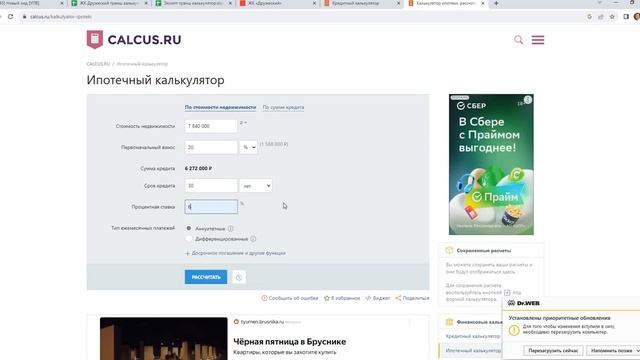Open the browser profile avatar
The width and height of the screenshot is (640, 360).
pos(637,17)
